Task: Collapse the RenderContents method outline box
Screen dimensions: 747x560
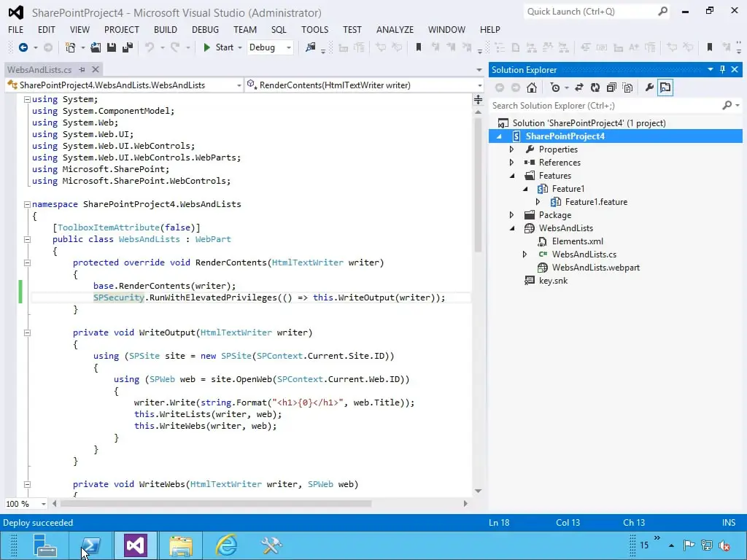Action: [27, 262]
